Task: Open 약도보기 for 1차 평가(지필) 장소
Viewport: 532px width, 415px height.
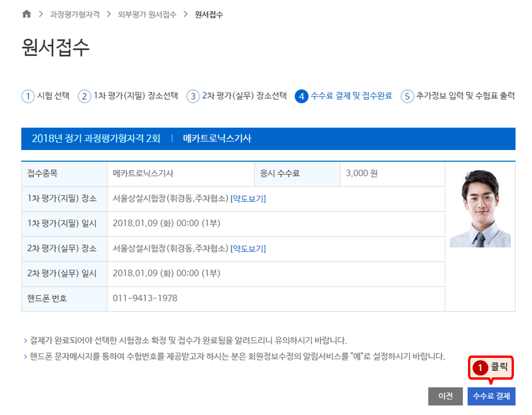Action: click(248, 199)
